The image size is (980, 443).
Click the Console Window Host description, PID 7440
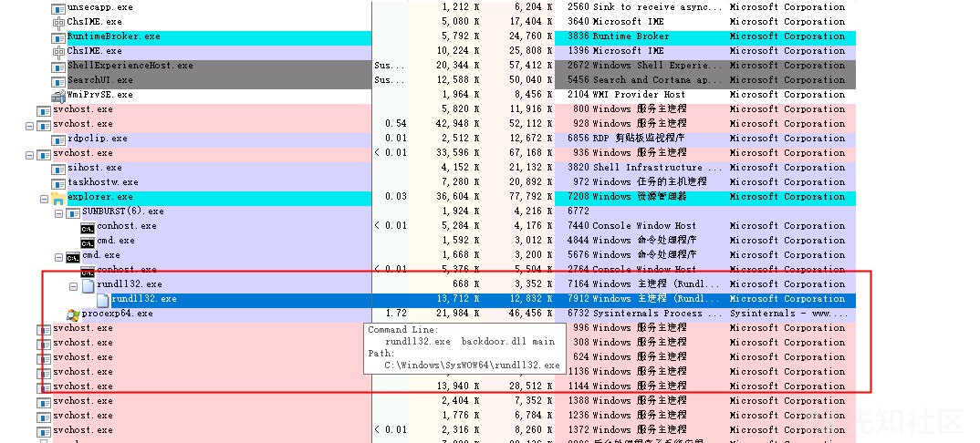(x=643, y=226)
